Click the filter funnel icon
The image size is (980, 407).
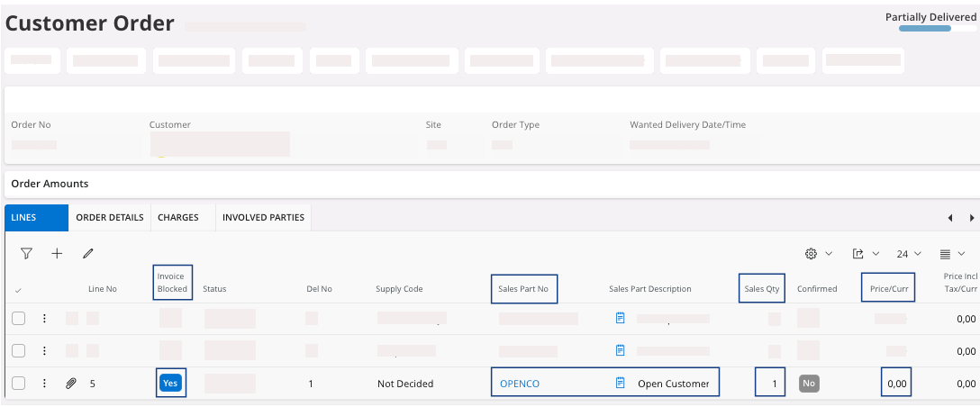(26, 254)
